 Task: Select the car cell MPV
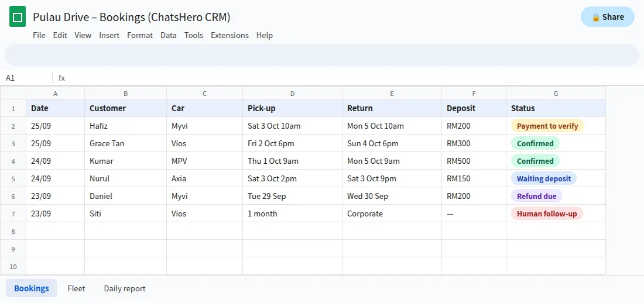[204, 161]
